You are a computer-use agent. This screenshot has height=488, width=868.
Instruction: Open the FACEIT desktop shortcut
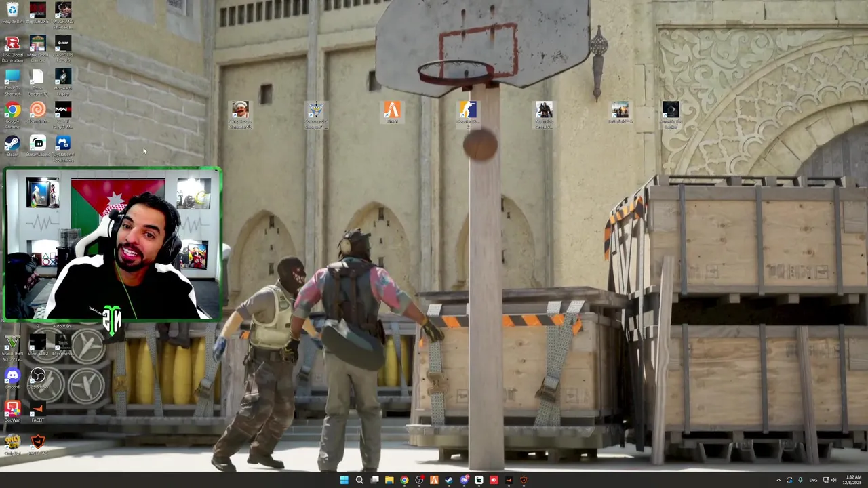pos(37,410)
